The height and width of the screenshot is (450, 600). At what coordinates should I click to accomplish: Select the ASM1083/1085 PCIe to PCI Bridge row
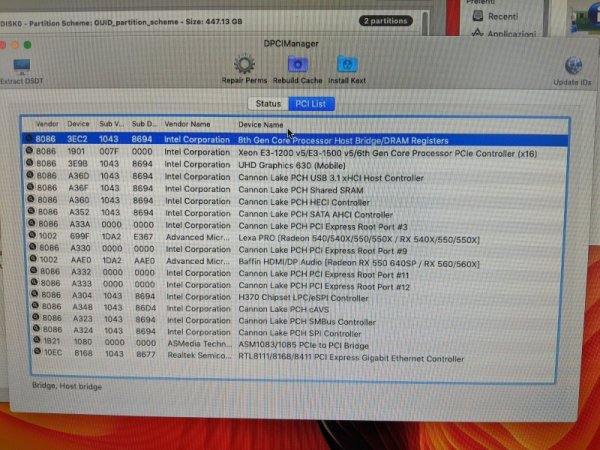pos(295,344)
